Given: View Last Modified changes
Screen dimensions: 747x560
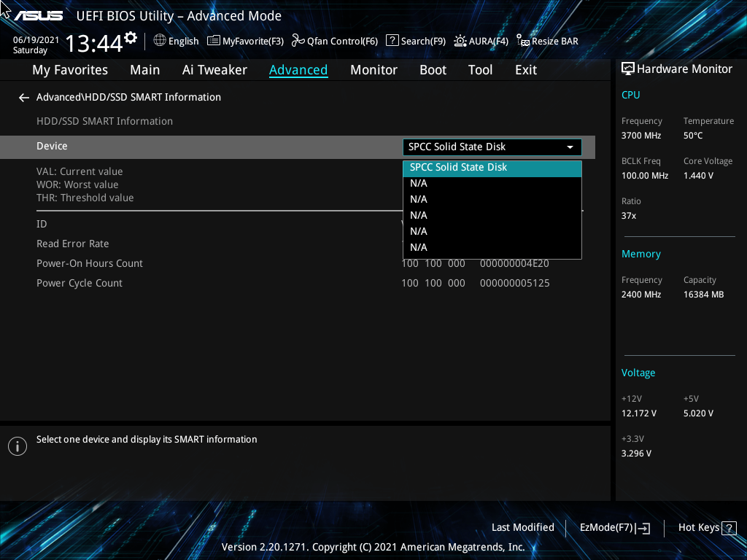Looking at the screenshot, I should [x=523, y=527].
